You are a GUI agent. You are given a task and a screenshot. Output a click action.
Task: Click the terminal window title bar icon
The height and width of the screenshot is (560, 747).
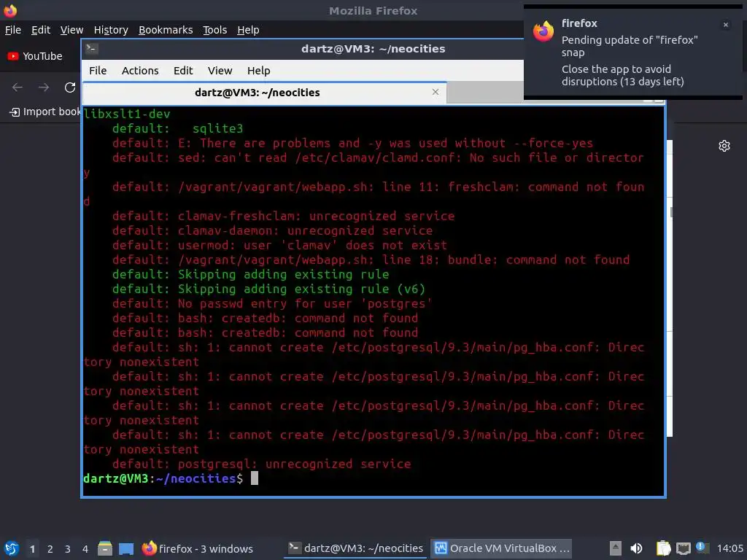[x=92, y=48]
